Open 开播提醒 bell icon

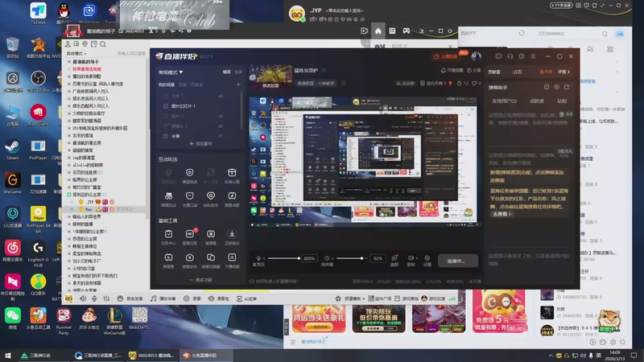pyautogui.click(x=444, y=71)
